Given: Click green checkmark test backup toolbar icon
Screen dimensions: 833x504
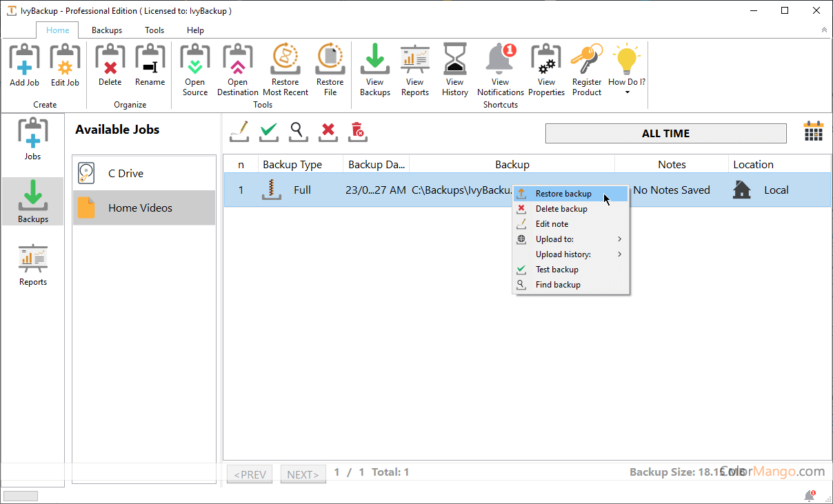Looking at the screenshot, I should coord(269,131).
